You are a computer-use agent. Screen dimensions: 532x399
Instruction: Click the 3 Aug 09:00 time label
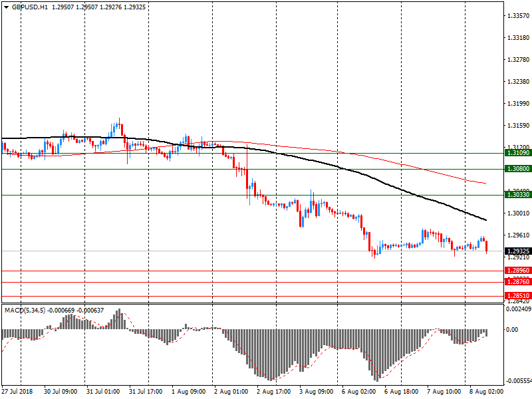[x=317, y=392]
